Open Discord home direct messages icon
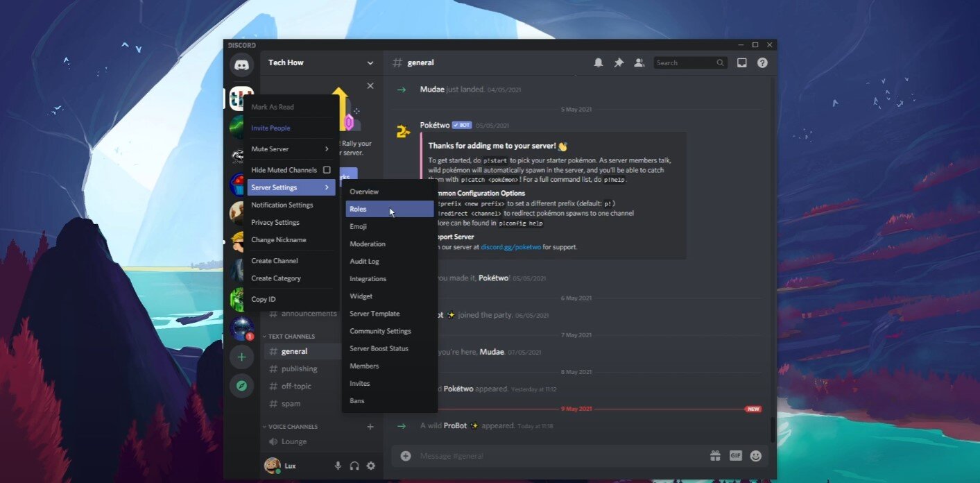This screenshot has height=483, width=980. (x=241, y=65)
